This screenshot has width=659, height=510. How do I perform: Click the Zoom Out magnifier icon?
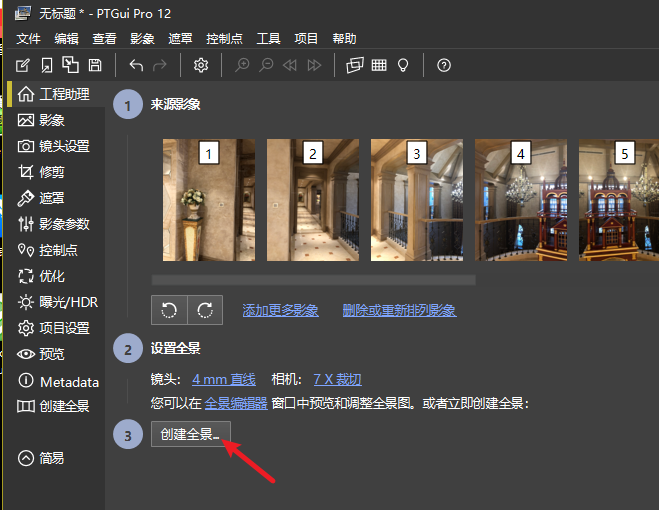(x=266, y=65)
